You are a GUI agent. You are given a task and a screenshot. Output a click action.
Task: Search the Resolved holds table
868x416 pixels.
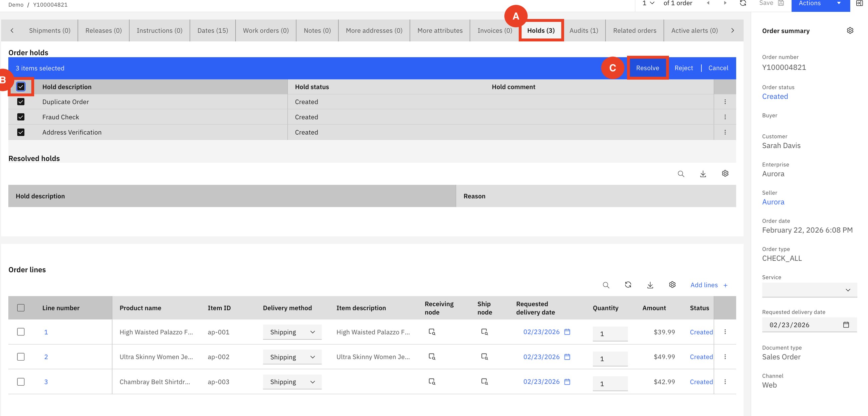coord(681,174)
